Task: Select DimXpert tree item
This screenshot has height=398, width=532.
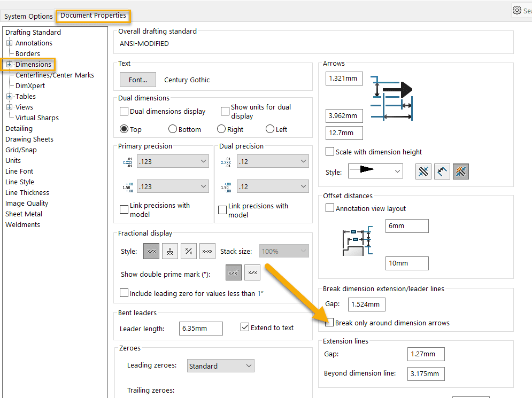Action: pyautogui.click(x=30, y=86)
